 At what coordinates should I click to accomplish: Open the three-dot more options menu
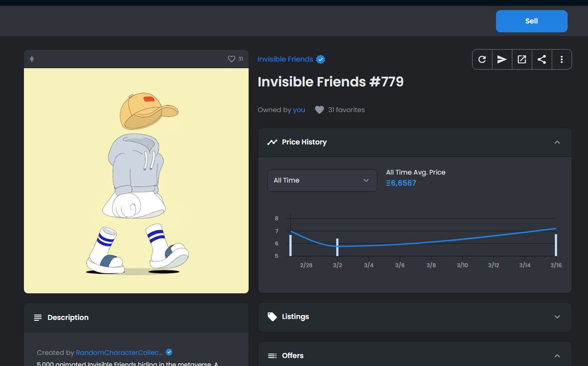point(562,59)
